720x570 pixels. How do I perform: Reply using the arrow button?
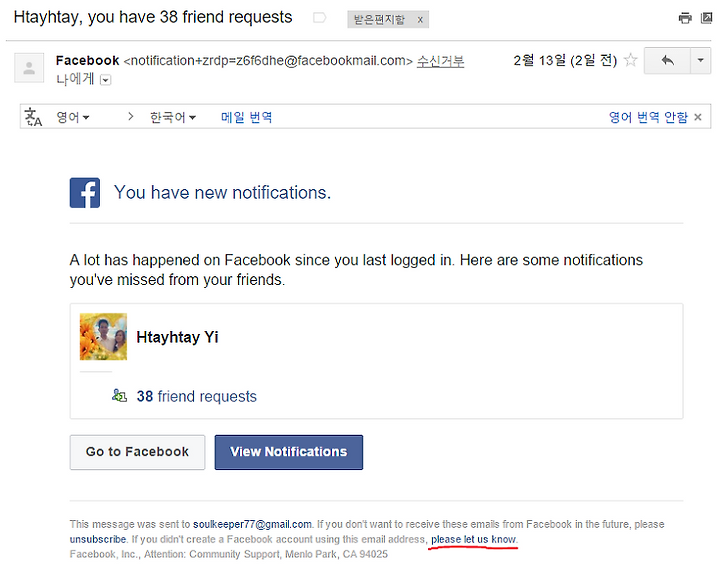pos(667,60)
